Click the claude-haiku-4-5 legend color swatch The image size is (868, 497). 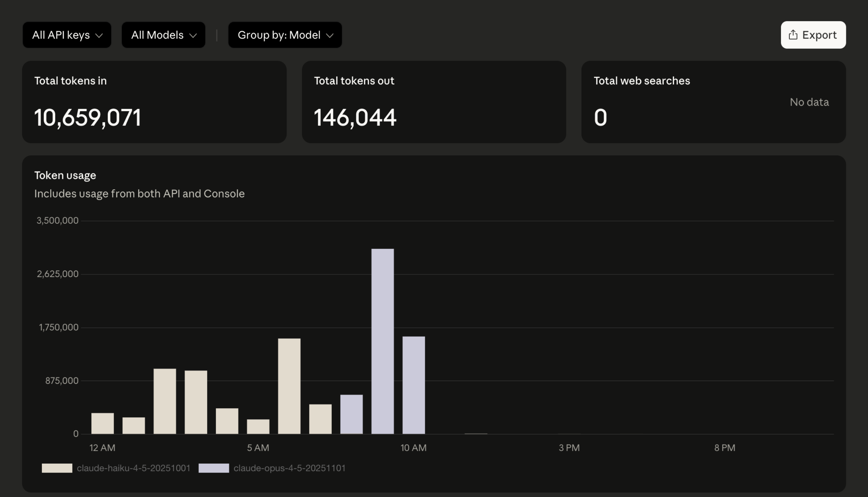pyautogui.click(x=57, y=468)
